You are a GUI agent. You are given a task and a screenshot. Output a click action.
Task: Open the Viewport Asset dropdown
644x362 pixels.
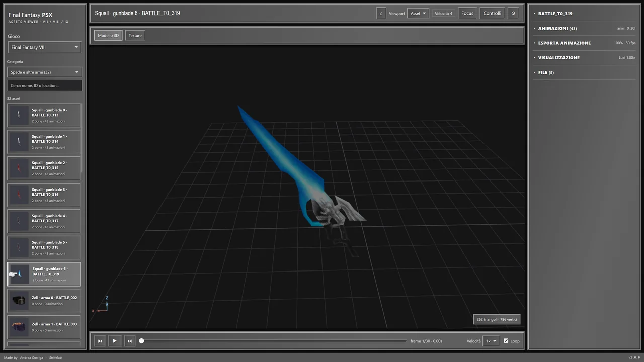tap(418, 13)
